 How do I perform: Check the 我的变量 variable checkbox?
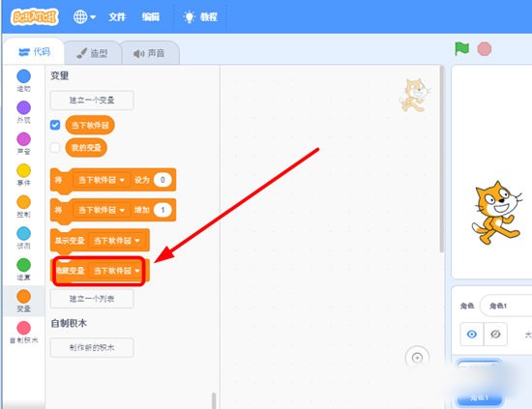[55, 148]
